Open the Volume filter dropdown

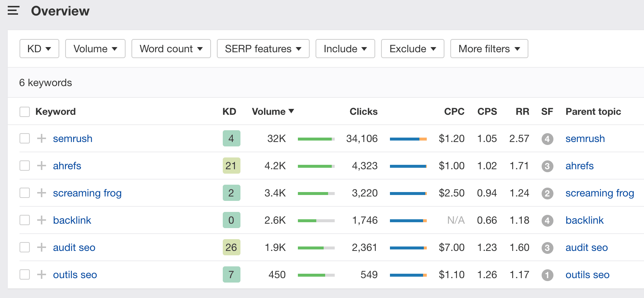95,49
